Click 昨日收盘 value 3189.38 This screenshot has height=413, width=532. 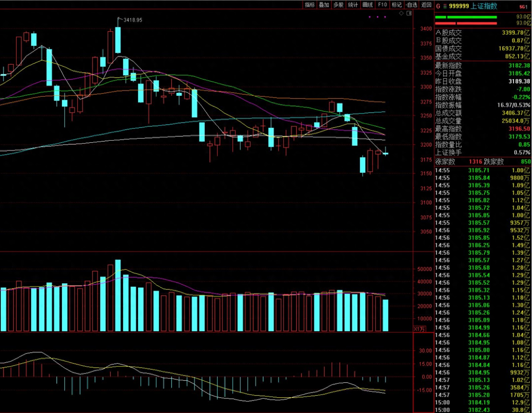coord(519,82)
